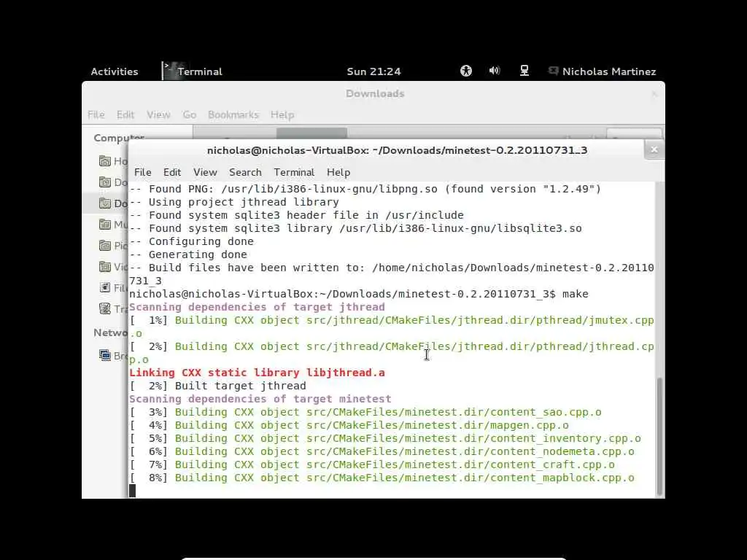Open the Activities overview
Image resolution: width=747 pixels, height=560 pixels.
tap(115, 71)
